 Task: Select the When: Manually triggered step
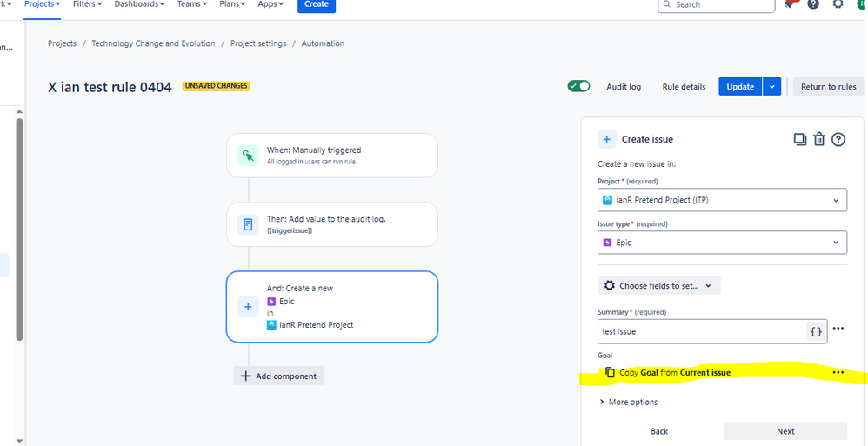click(332, 156)
